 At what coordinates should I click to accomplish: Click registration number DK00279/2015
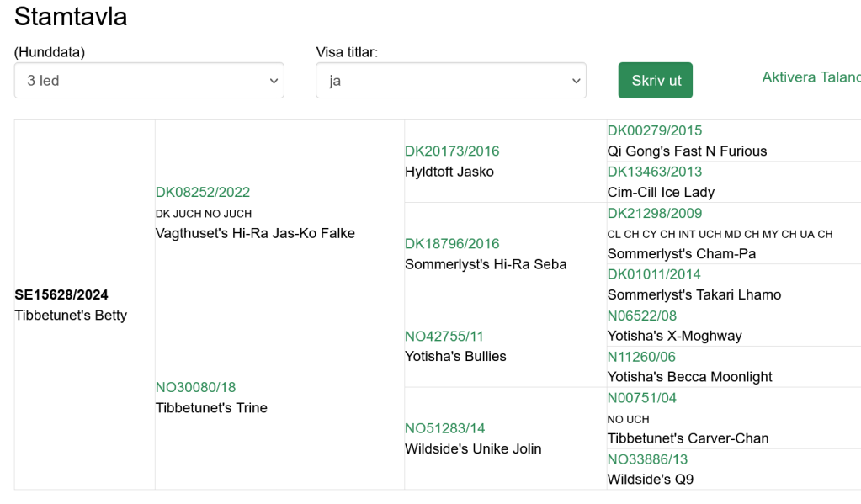[655, 130]
